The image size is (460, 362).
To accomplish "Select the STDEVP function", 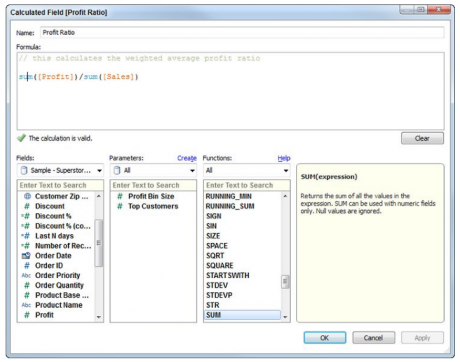I will pyautogui.click(x=219, y=295).
